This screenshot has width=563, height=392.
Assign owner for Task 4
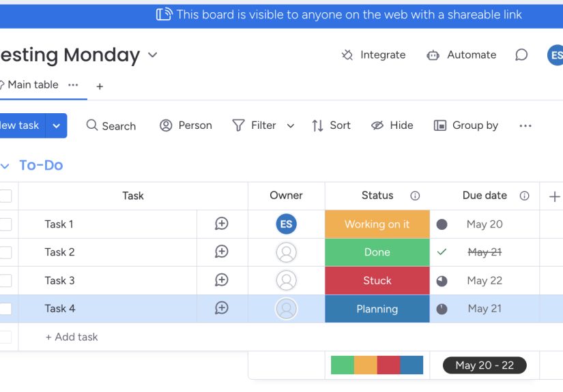(286, 309)
